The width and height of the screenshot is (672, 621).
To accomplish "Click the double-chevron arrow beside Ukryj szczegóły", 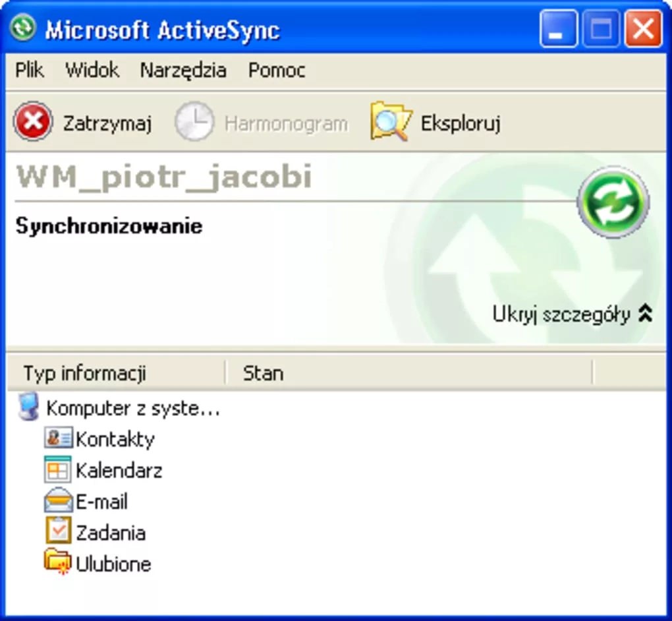I will (646, 314).
